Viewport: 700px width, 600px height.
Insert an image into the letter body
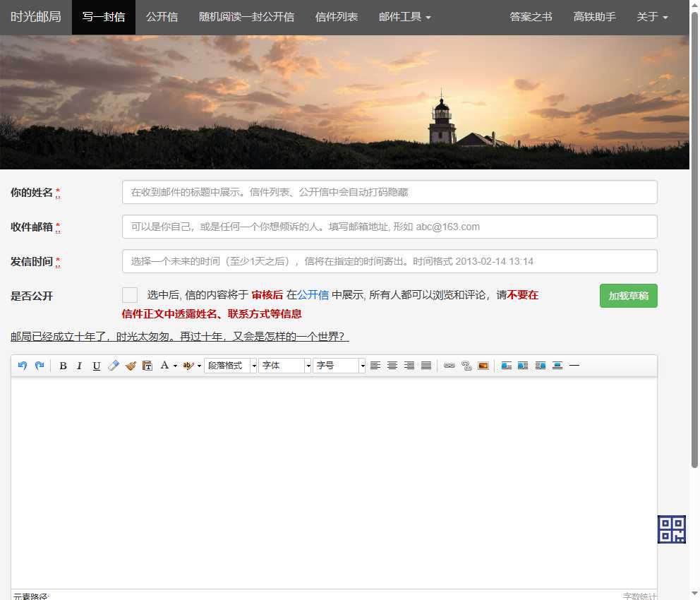483,366
